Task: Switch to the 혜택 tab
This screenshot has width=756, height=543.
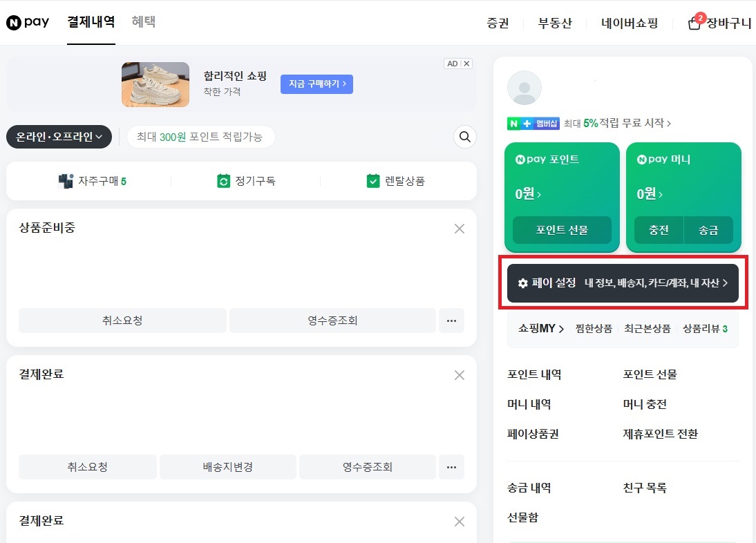Action: tap(144, 22)
